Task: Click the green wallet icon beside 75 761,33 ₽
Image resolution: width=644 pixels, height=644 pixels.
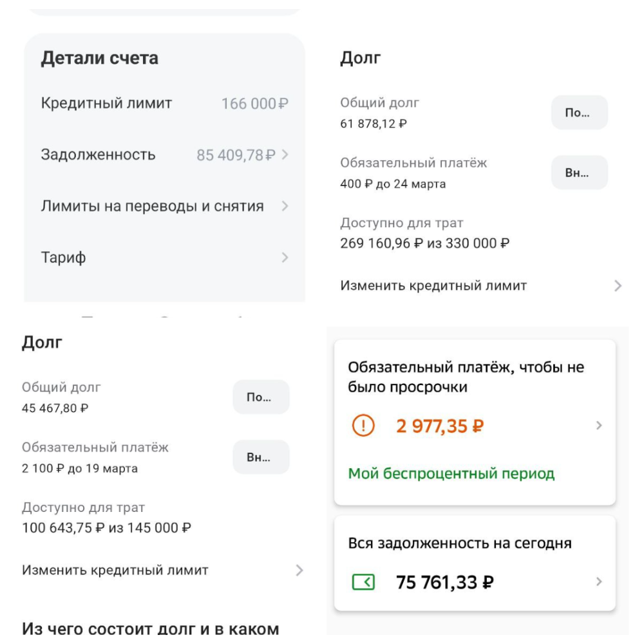Action: pos(363,582)
